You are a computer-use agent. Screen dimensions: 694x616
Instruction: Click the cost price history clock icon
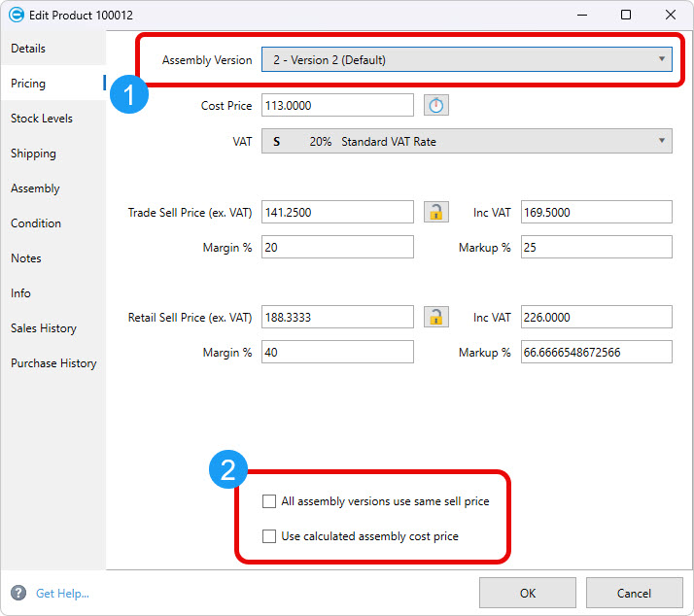[436, 106]
